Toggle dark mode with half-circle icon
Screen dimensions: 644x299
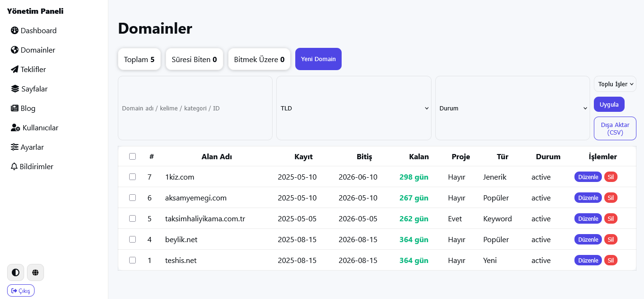tap(16, 272)
